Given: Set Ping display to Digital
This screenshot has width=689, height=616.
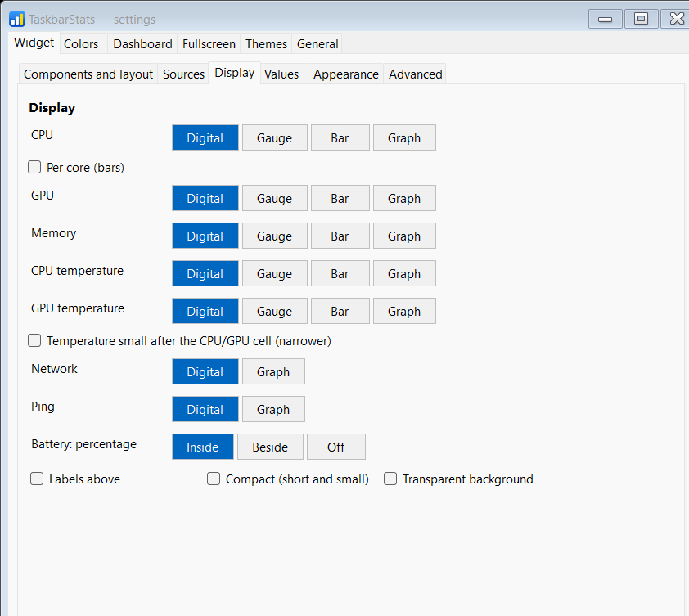Looking at the screenshot, I should (205, 409).
